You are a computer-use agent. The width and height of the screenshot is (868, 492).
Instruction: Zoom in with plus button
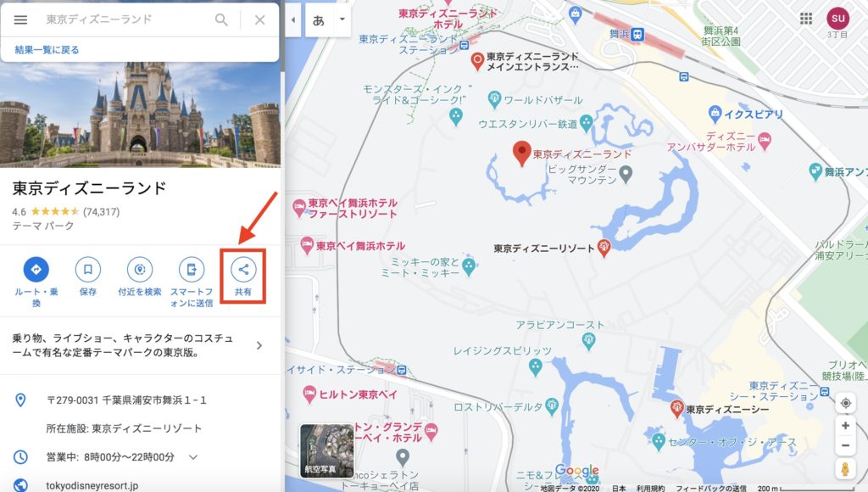click(x=845, y=426)
